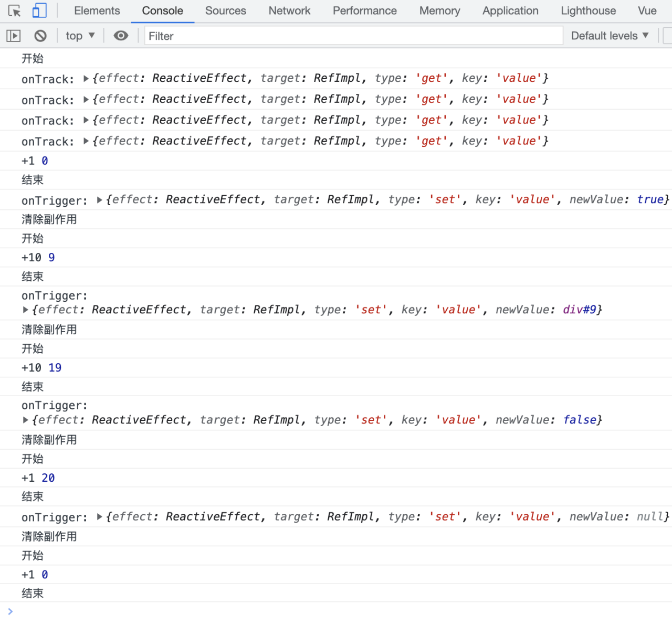Switch to the Network panel
Viewport: 672px width, 625px height.
pos(289,10)
